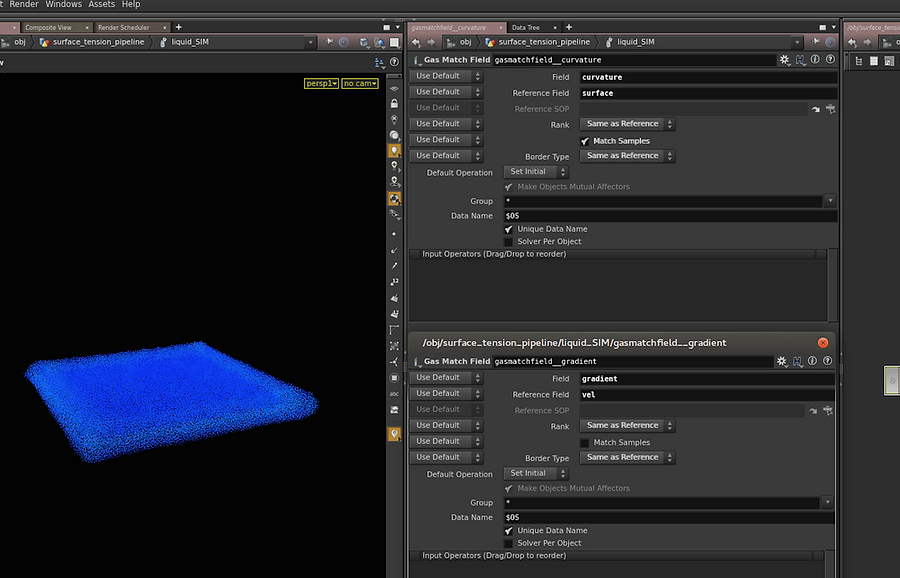Open Border Type dropdown in gradient node
The image size is (900, 578).
point(627,457)
